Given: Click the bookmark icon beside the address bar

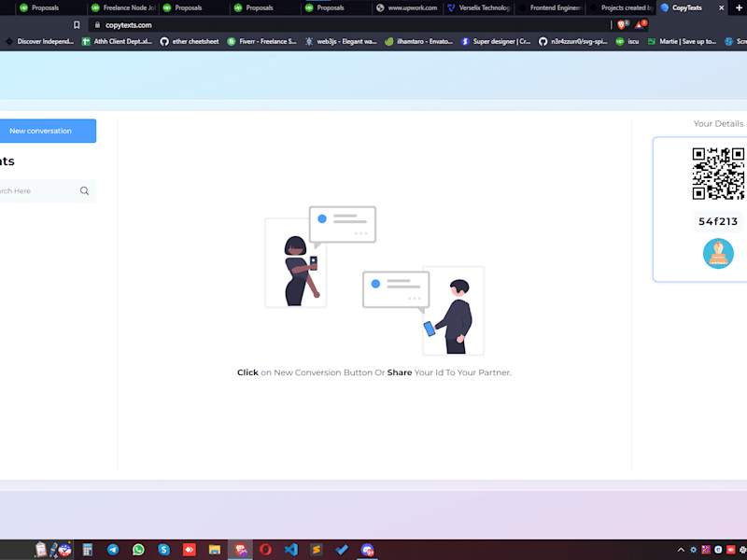Looking at the screenshot, I should click(77, 25).
